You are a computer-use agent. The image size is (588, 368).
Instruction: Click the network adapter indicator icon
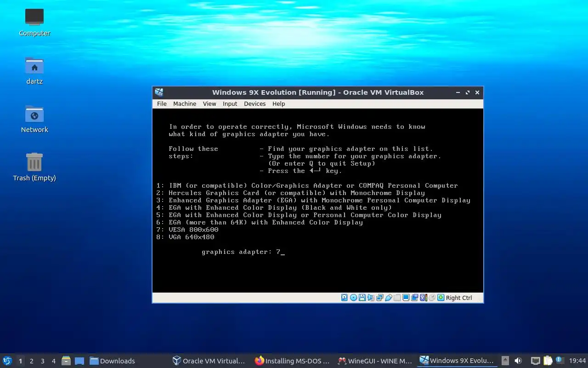[x=379, y=298]
